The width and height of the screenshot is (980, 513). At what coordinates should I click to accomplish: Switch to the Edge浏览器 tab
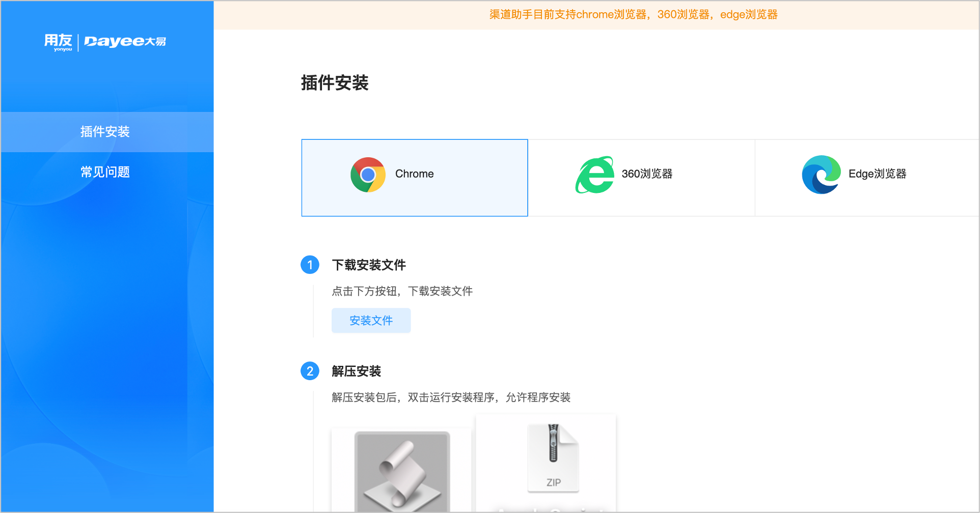coord(867,178)
